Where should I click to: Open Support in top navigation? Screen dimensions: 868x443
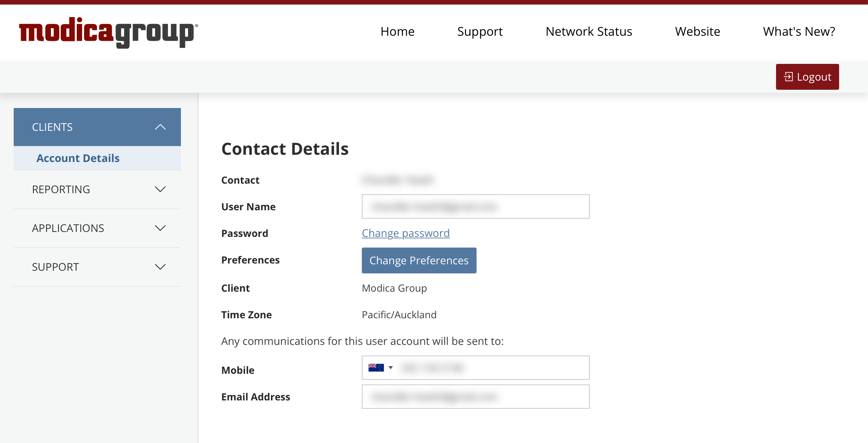[480, 32]
